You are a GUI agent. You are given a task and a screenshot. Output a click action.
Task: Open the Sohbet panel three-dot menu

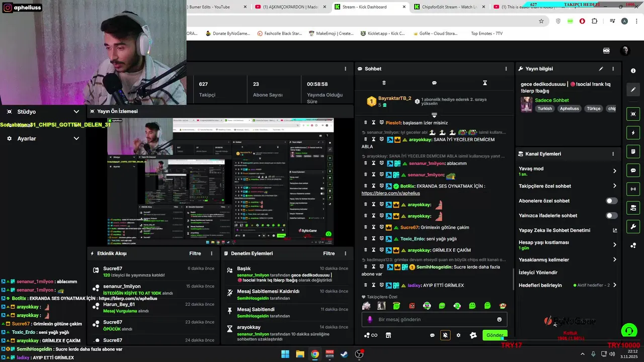click(x=506, y=69)
